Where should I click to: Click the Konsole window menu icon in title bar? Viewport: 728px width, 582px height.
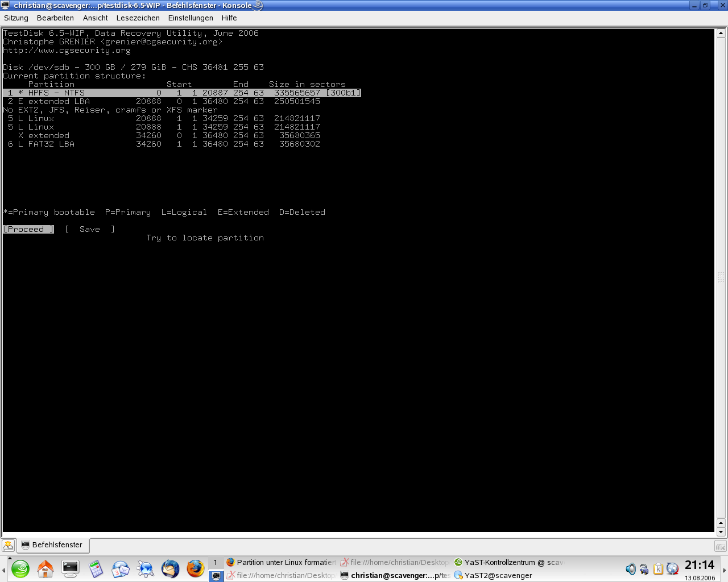[5, 5]
